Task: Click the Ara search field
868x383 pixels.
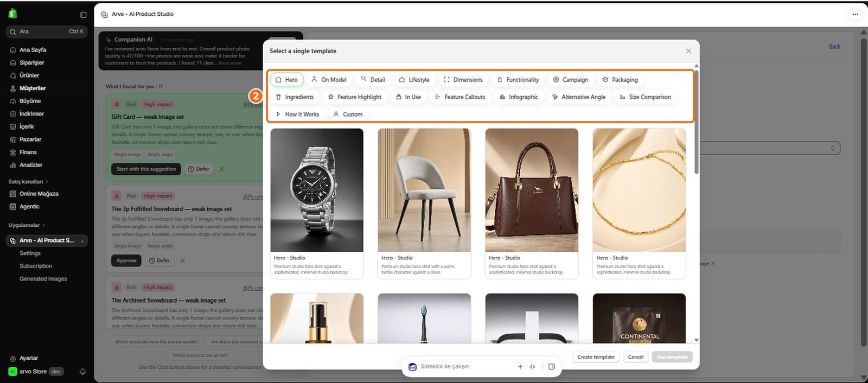Action: [47, 31]
